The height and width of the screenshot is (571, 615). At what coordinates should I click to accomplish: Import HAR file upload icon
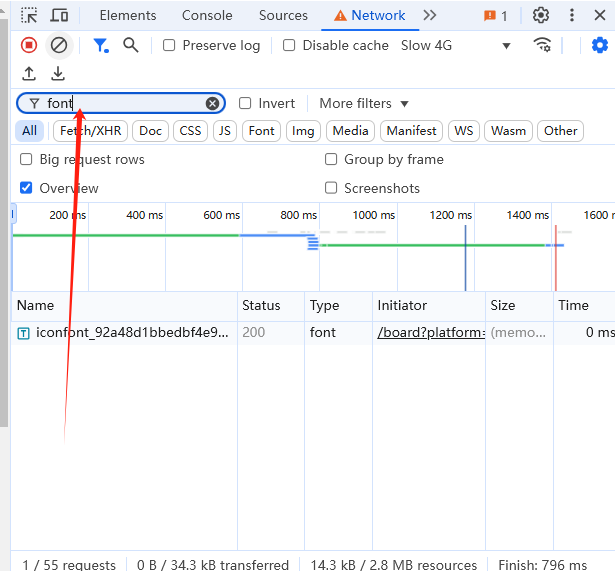29,73
